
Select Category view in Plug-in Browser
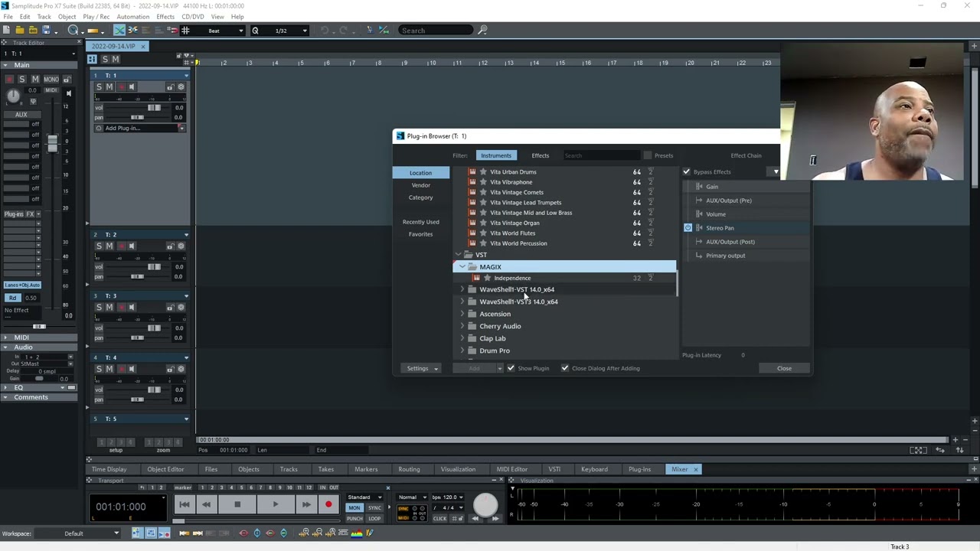pos(420,197)
